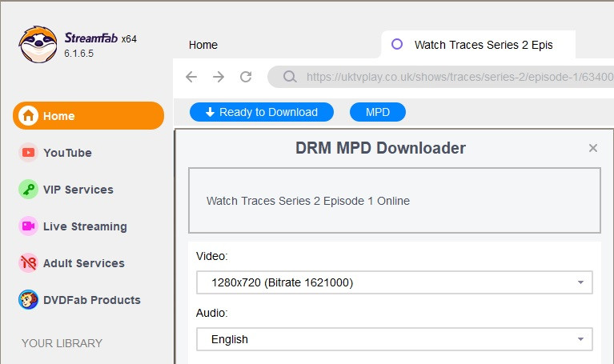Image resolution: width=614 pixels, height=364 pixels.
Task: Switch to the Home browser tab
Action: tap(203, 45)
